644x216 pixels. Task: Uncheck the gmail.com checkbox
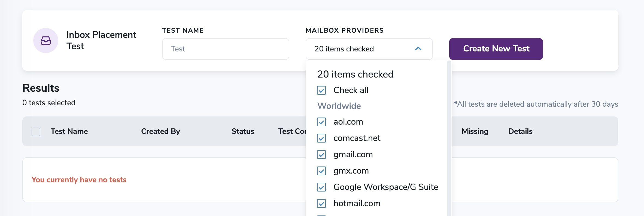(321, 155)
